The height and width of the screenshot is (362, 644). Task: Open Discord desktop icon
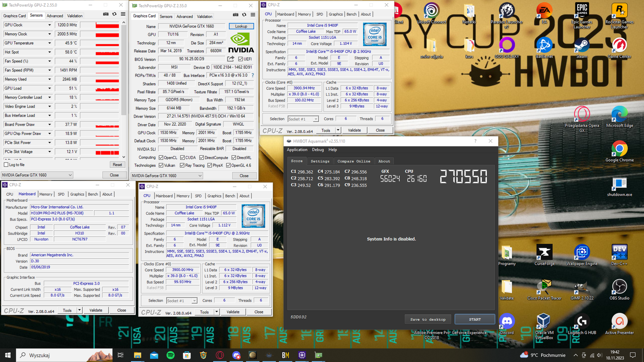click(x=507, y=324)
